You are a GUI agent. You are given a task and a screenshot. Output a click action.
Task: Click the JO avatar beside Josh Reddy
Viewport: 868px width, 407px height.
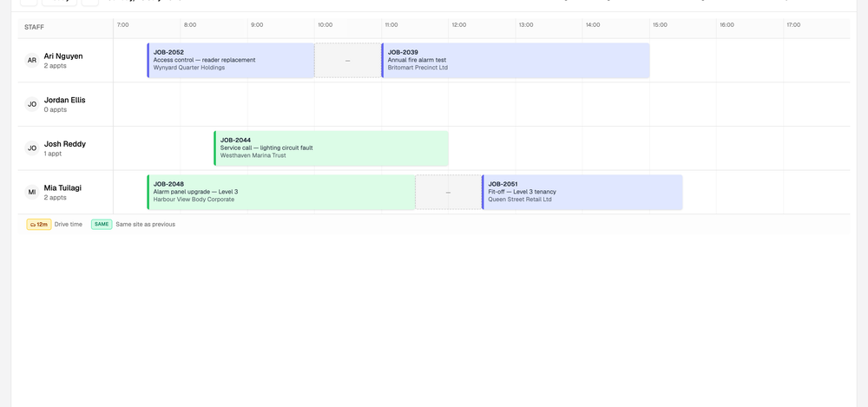point(32,148)
